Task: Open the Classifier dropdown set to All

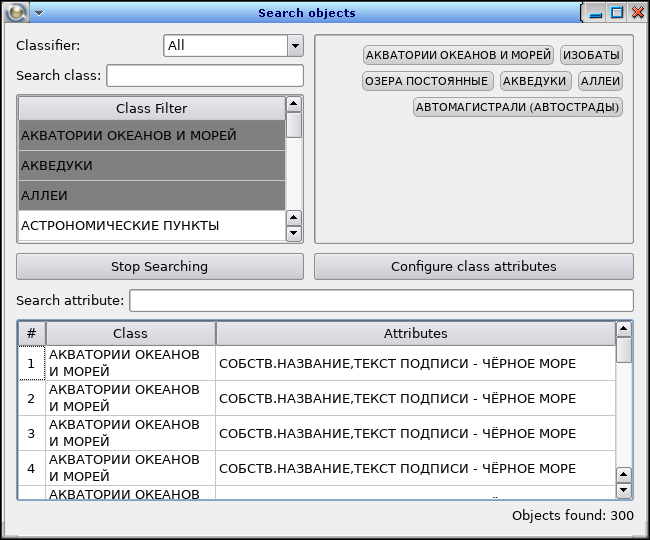Action: point(233,45)
